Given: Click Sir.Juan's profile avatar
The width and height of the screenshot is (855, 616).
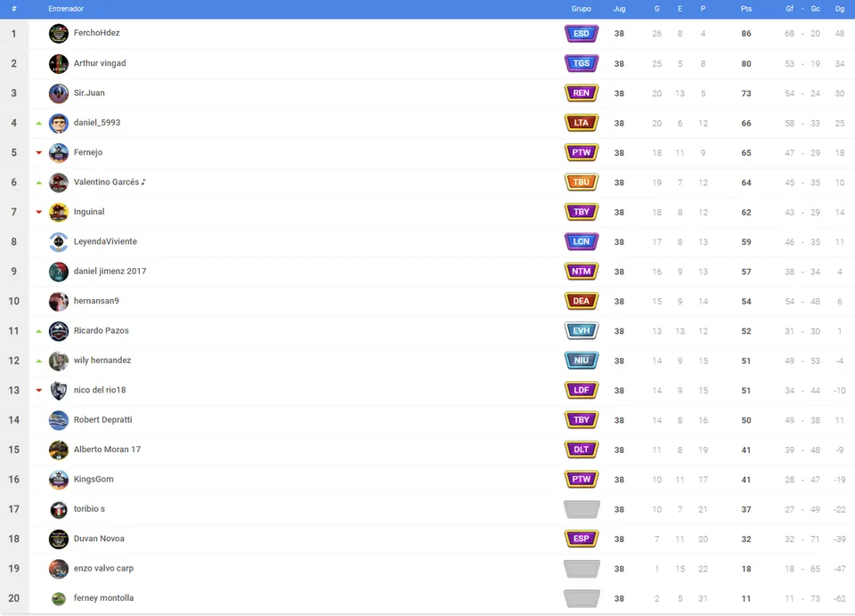Looking at the screenshot, I should coord(59,93).
